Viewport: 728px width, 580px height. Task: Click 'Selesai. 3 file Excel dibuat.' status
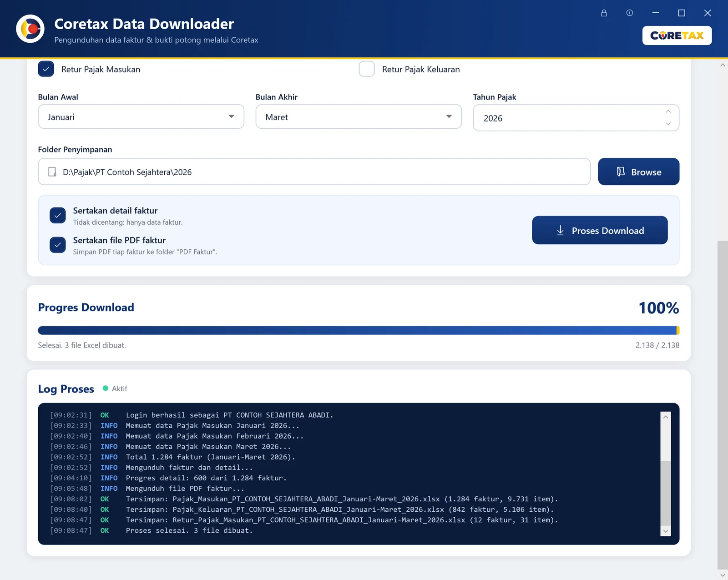(82, 345)
